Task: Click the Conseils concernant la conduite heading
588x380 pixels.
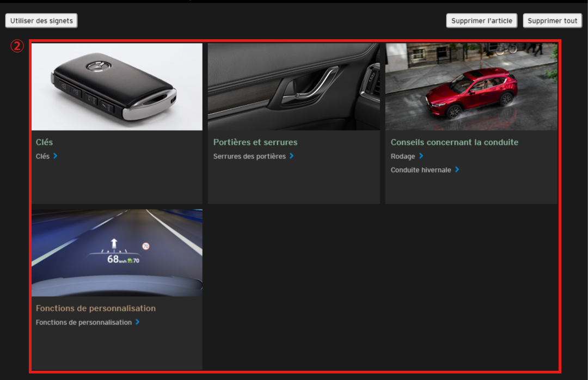Action: tap(455, 142)
